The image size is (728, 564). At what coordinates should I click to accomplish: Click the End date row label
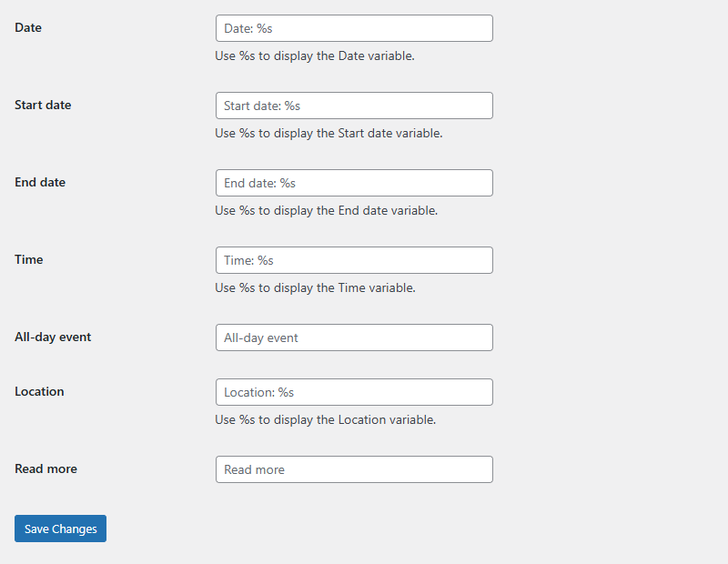[39, 182]
